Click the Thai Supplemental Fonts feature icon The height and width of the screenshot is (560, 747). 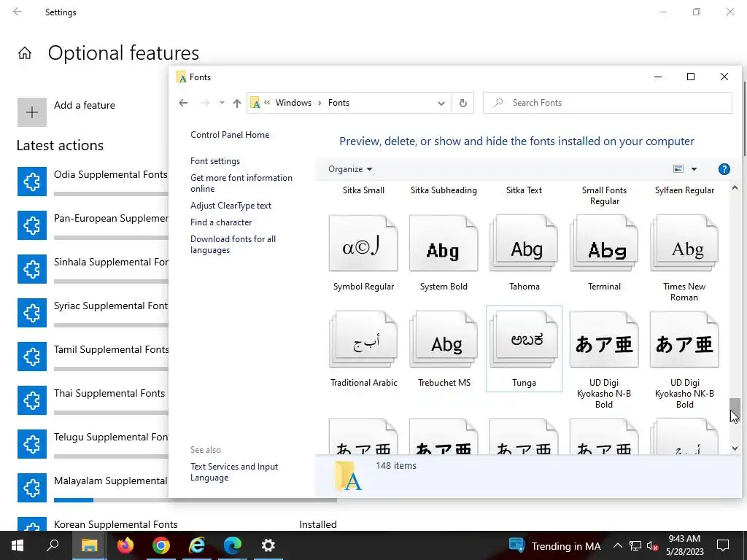point(32,400)
